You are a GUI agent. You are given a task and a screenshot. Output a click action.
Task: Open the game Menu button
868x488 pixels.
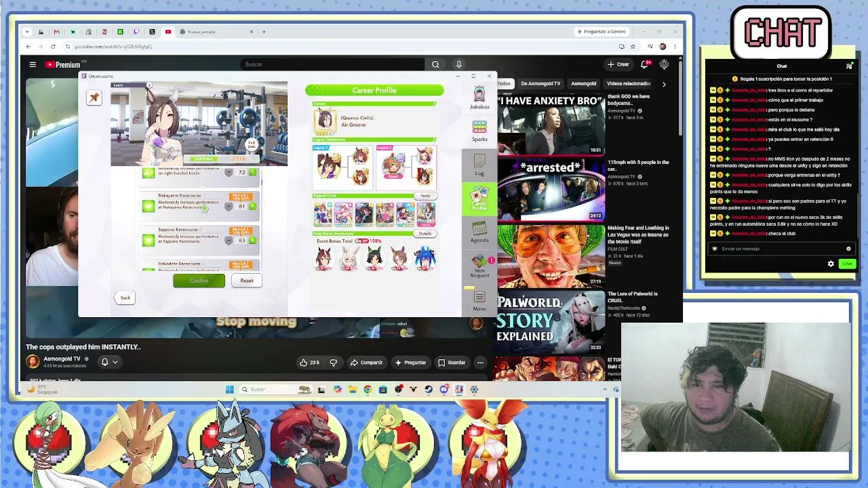pyautogui.click(x=479, y=300)
